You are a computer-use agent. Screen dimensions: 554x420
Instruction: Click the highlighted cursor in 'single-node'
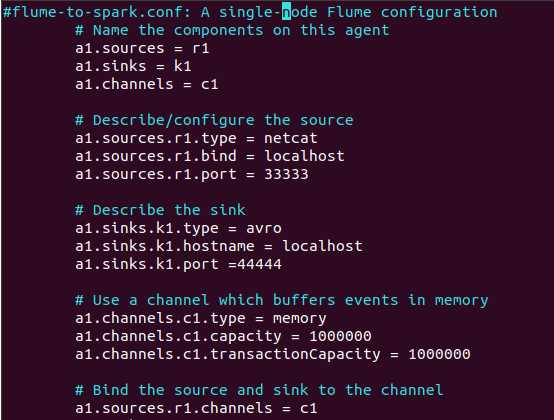click(286, 12)
